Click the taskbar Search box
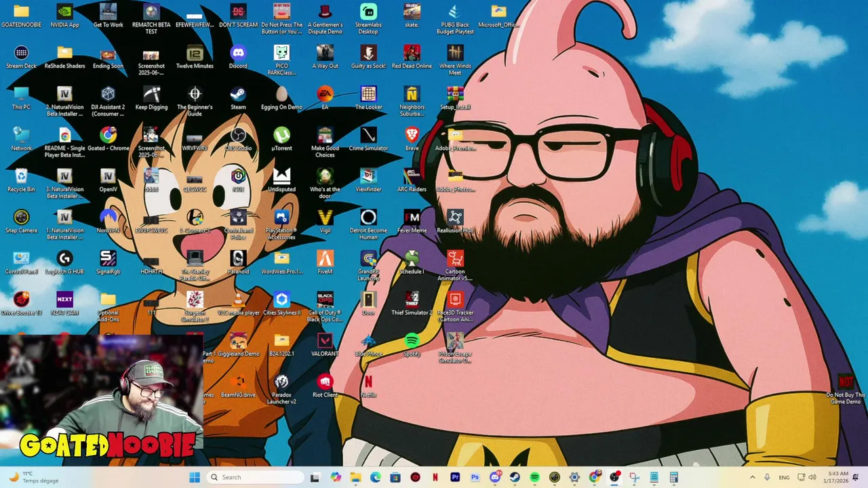Image resolution: width=868 pixels, height=488 pixels. [255, 477]
